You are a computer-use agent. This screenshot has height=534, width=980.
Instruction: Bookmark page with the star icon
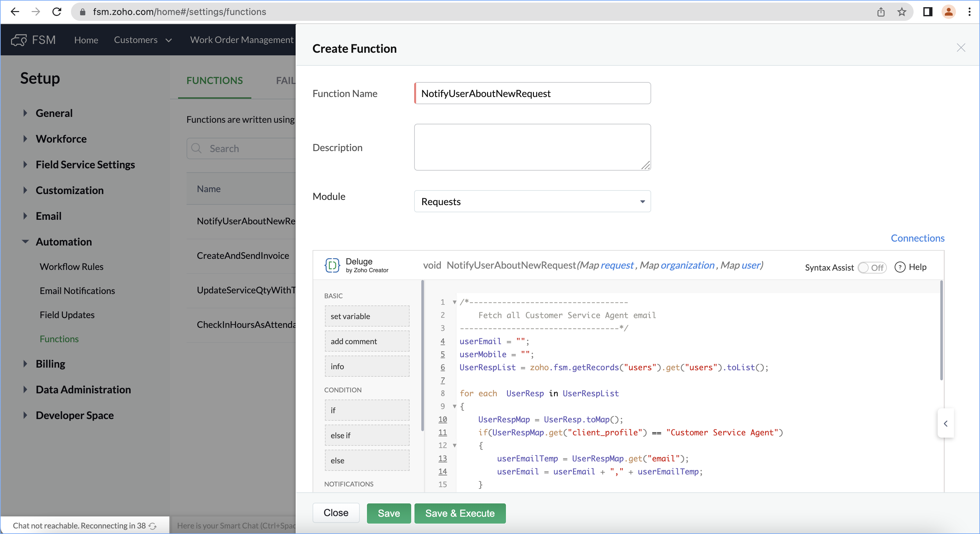(x=901, y=12)
